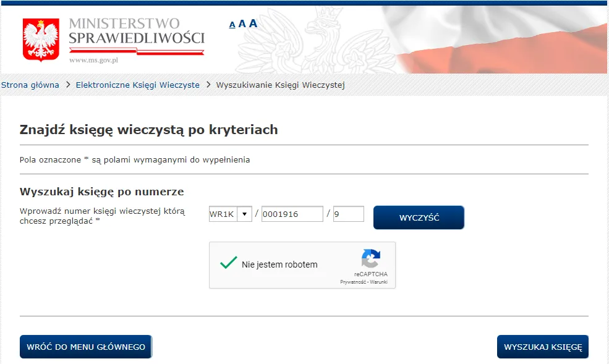
Task: Click the register number field with 0001916
Action: coord(292,214)
